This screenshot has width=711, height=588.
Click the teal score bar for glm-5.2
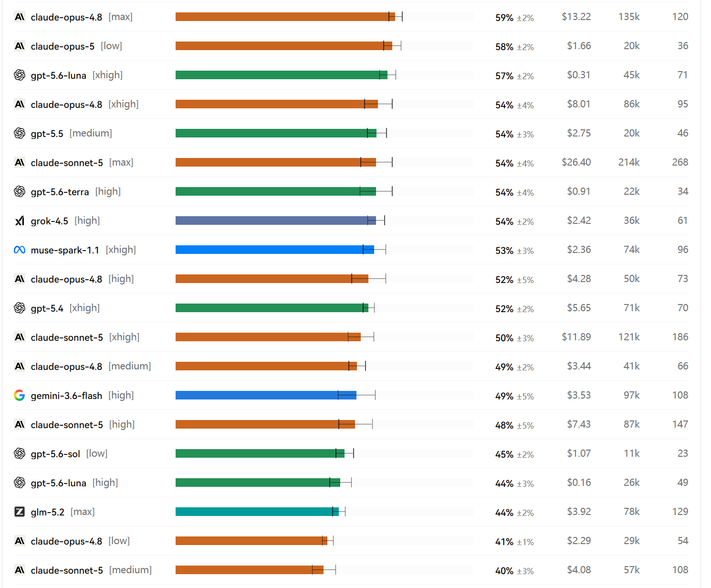point(257,512)
